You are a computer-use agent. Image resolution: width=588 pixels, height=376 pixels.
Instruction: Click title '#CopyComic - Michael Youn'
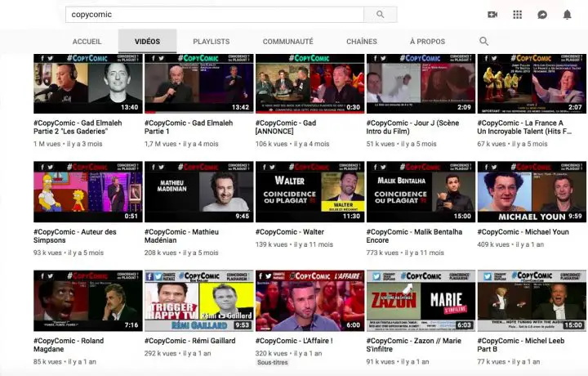523,232
